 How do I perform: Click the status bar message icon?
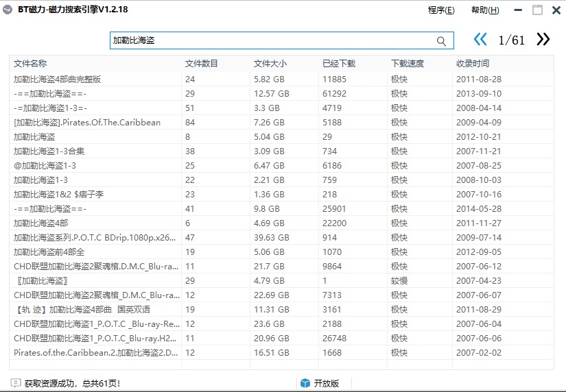coord(15,383)
